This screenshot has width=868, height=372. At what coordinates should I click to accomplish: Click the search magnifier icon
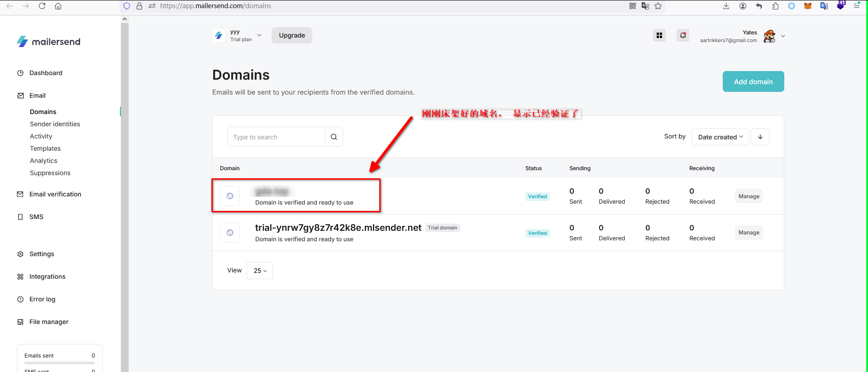pos(334,137)
